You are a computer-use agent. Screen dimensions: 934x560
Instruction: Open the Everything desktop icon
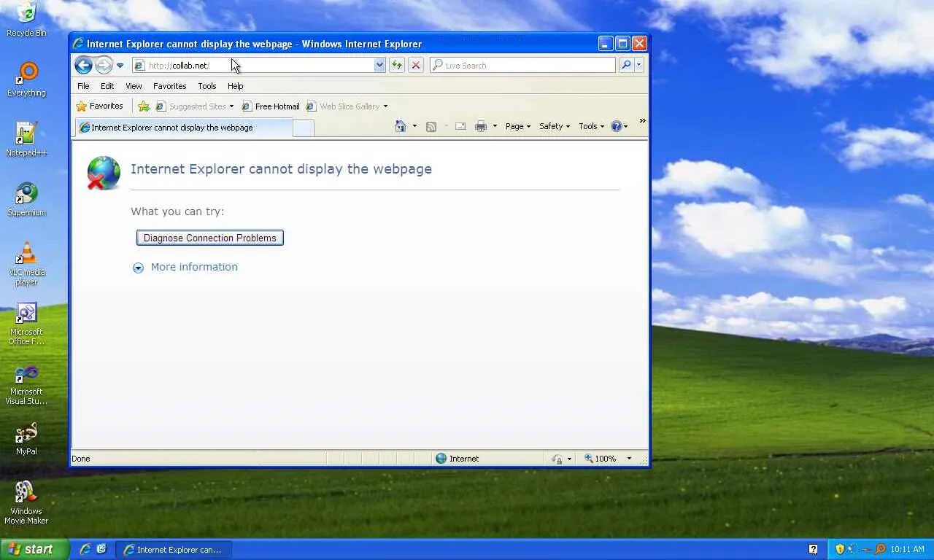point(26,79)
